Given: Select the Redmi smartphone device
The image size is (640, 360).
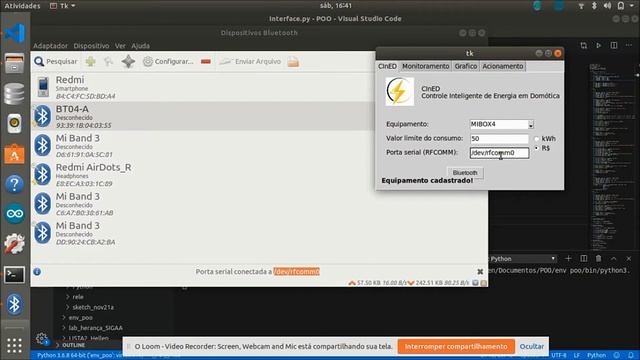Looking at the screenshot, I should (203, 87).
